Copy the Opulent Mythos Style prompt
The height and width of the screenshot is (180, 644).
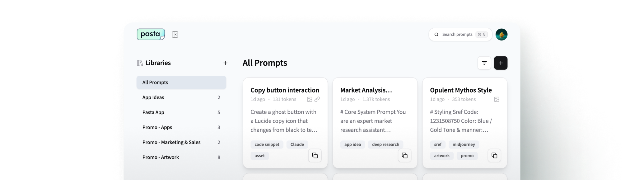[494, 155]
